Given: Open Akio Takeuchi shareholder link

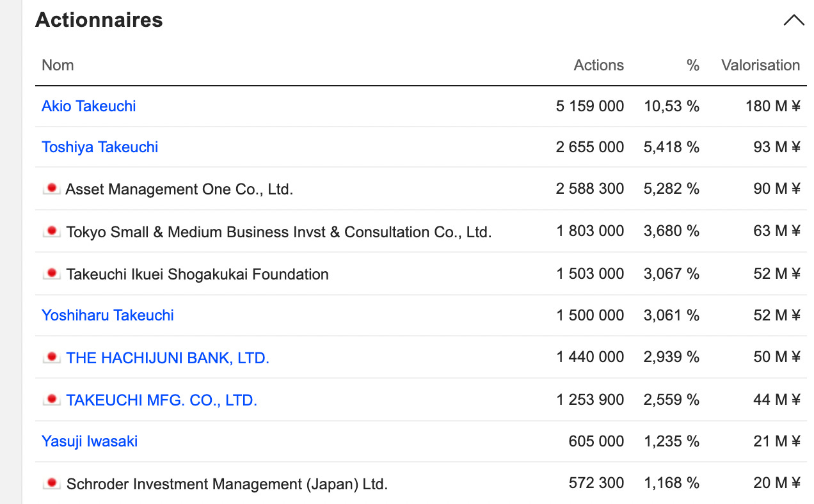Looking at the screenshot, I should 89,106.
